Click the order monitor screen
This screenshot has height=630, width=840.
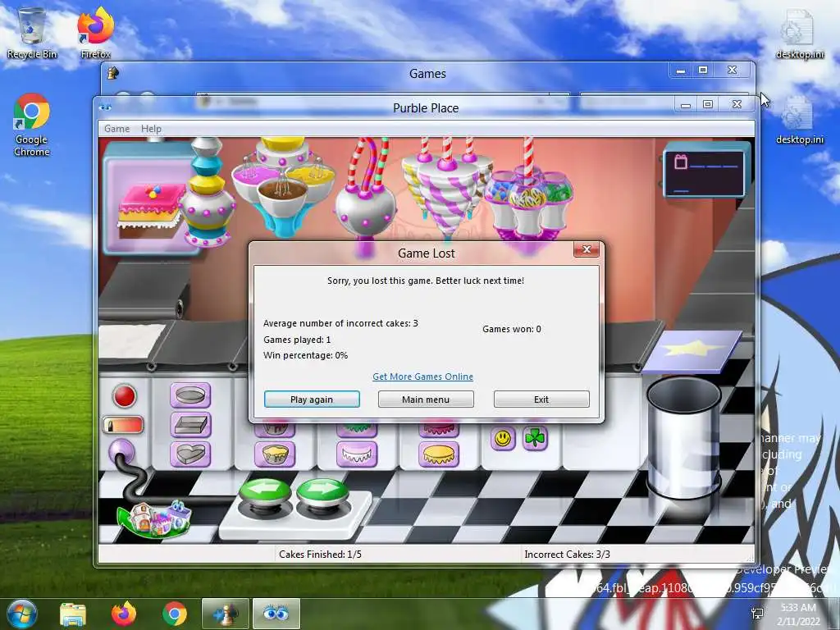point(704,174)
